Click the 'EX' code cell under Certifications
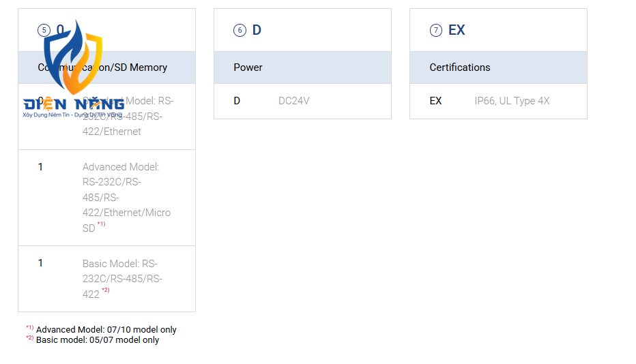The width and height of the screenshot is (636, 364). [435, 101]
